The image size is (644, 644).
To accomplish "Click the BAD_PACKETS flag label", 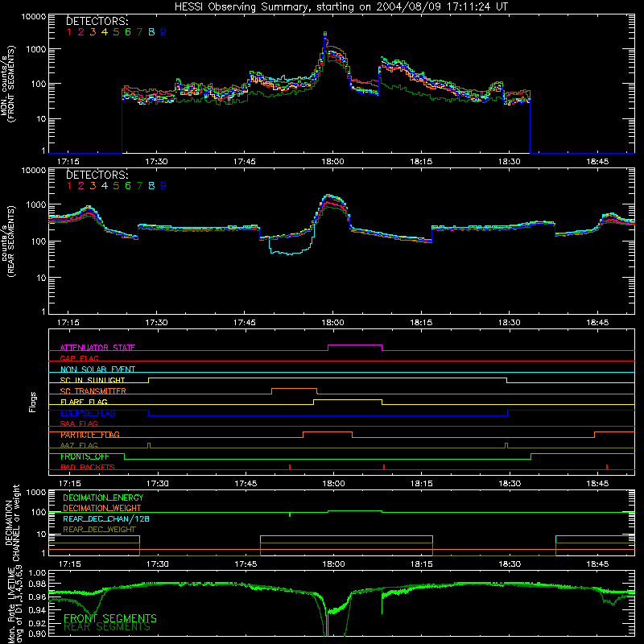I will point(88,467).
